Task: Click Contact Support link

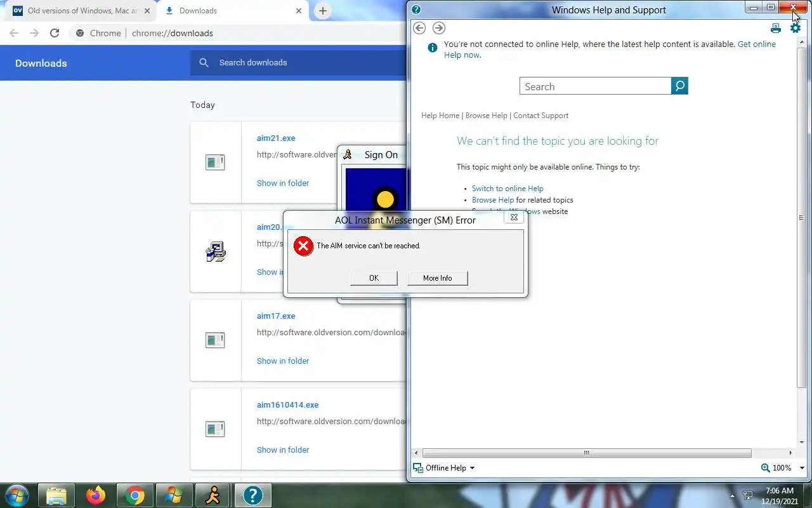Action: (x=541, y=116)
